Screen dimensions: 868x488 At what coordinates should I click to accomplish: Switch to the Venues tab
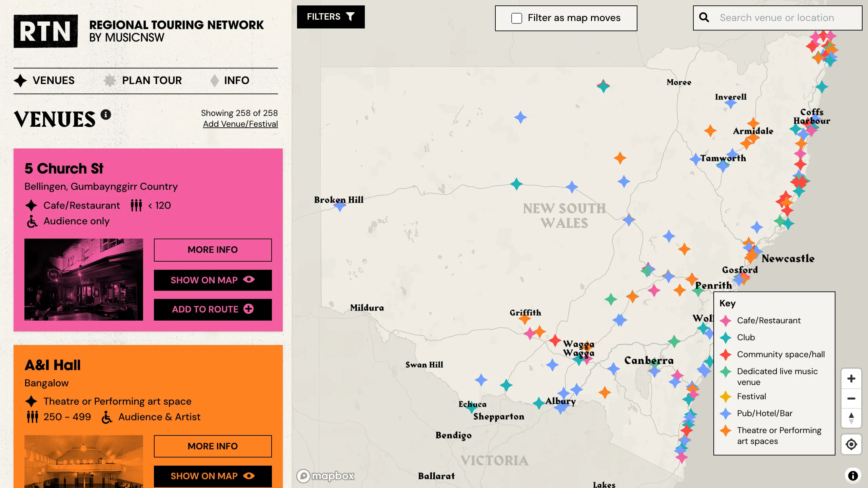click(44, 81)
